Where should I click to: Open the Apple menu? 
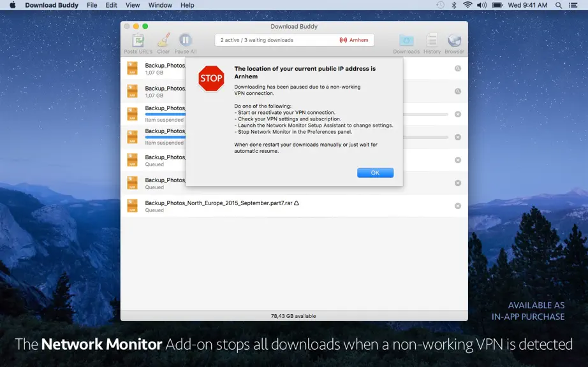point(12,5)
